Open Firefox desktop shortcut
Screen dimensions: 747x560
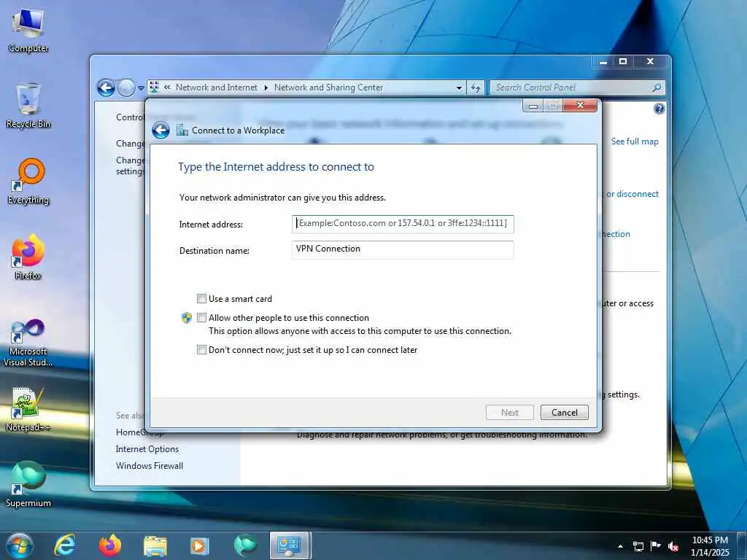pos(28,257)
